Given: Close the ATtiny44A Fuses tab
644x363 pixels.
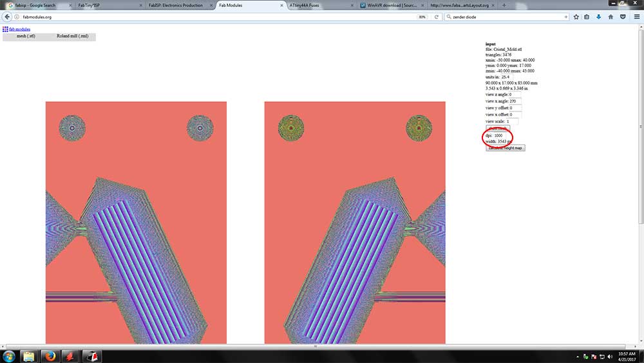Looking at the screenshot, I should point(352,5).
